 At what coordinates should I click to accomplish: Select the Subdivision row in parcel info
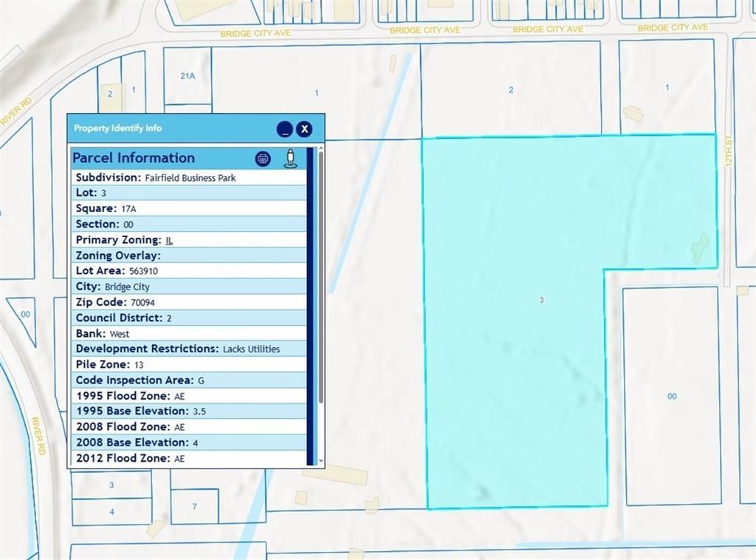[189, 178]
